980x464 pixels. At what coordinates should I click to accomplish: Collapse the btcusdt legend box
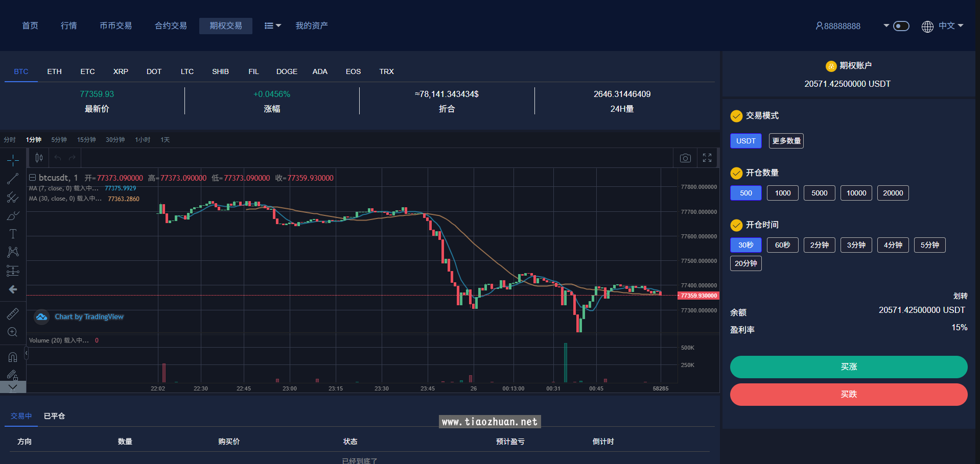[x=32, y=178]
